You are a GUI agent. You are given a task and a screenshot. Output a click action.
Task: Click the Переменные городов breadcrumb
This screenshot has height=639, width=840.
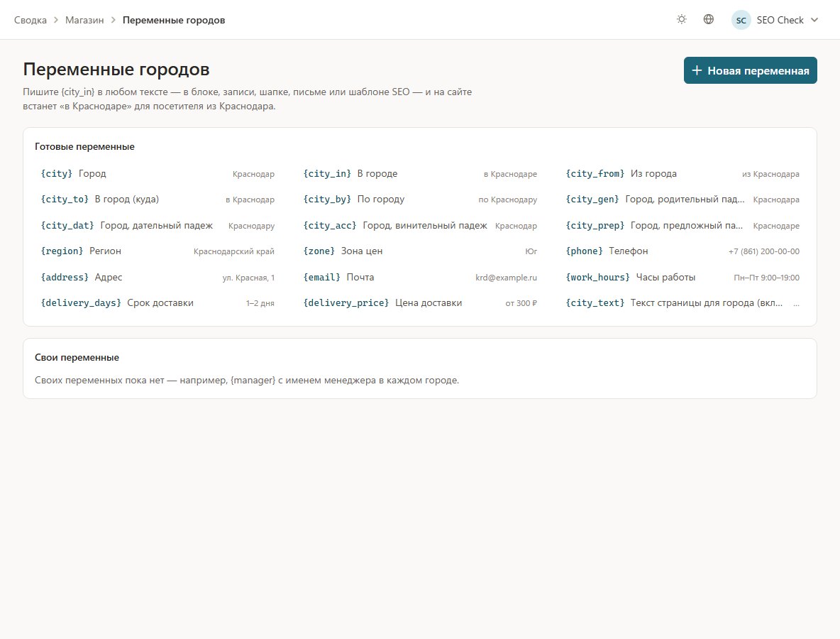[x=174, y=20]
